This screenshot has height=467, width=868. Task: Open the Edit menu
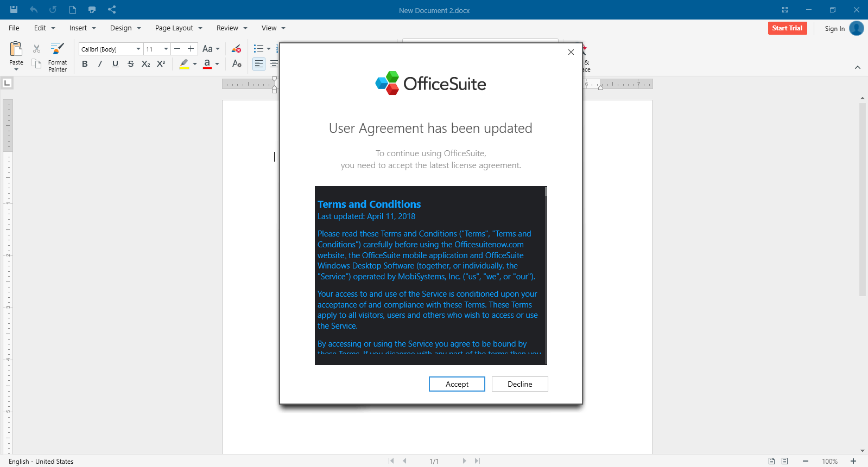point(45,28)
